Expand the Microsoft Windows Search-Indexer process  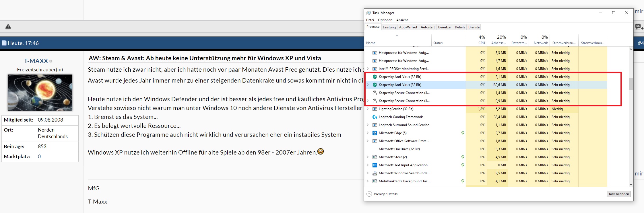point(368,173)
